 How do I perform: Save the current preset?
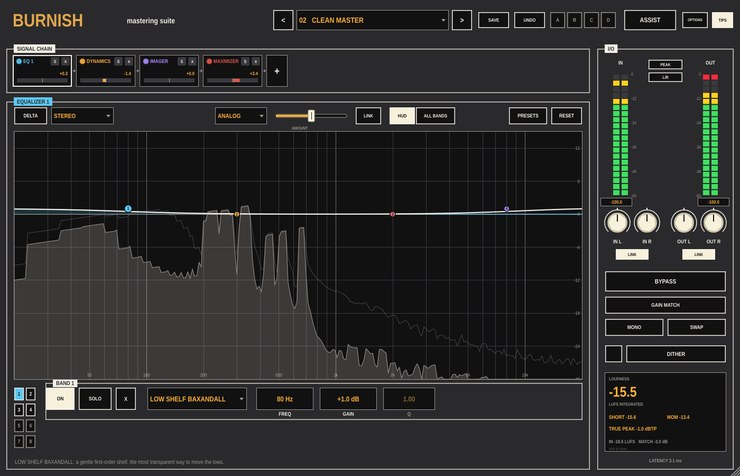(x=494, y=20)
